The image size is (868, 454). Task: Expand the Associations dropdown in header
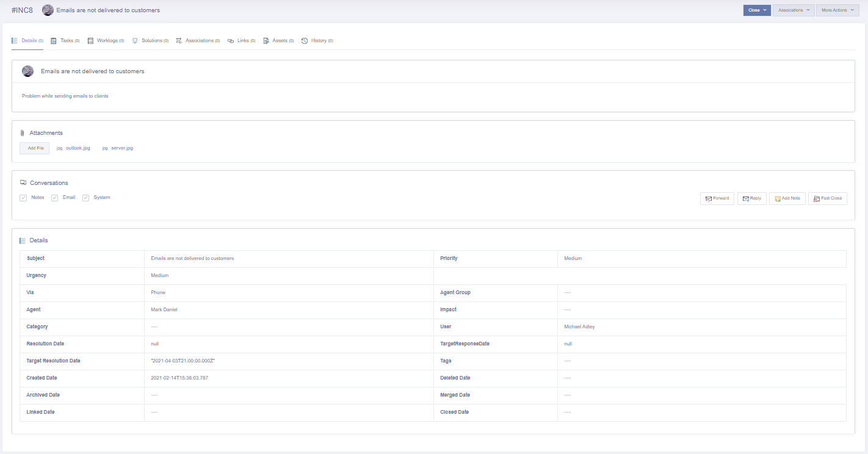tap(794, 10)
